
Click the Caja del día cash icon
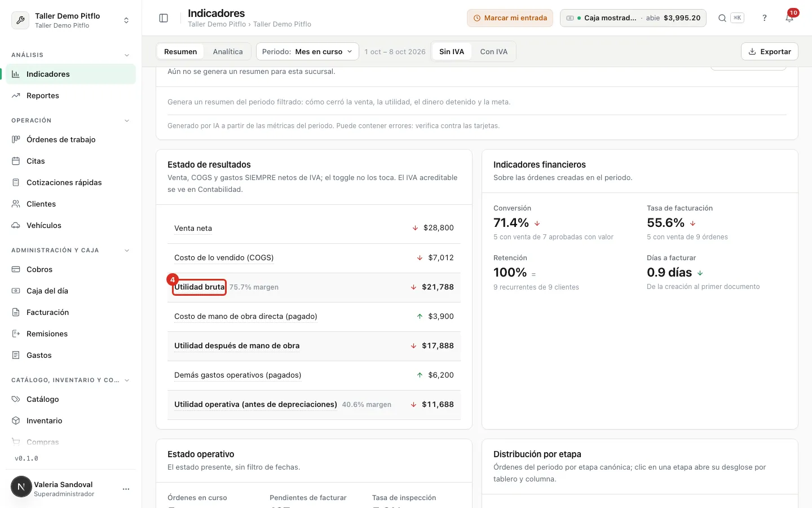(x=16, y=291)
